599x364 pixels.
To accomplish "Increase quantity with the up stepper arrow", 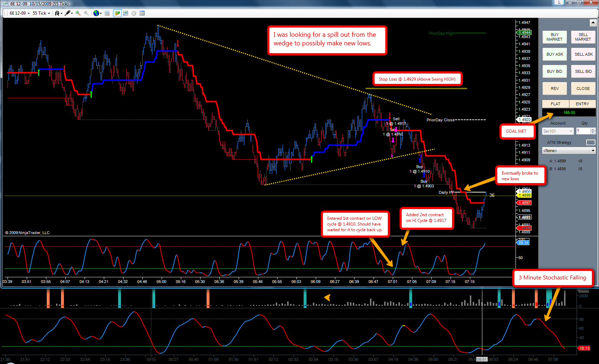I will pyautogui.click(x=593, y=130).
